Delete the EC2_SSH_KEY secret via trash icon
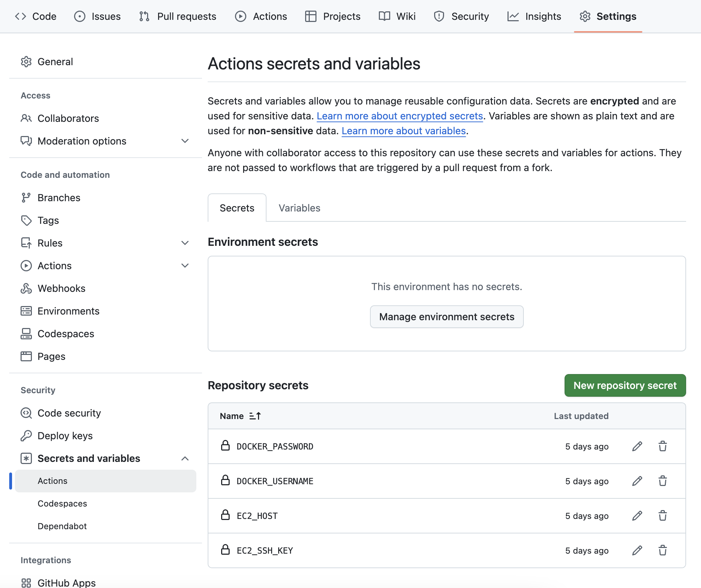 [662, 550]
